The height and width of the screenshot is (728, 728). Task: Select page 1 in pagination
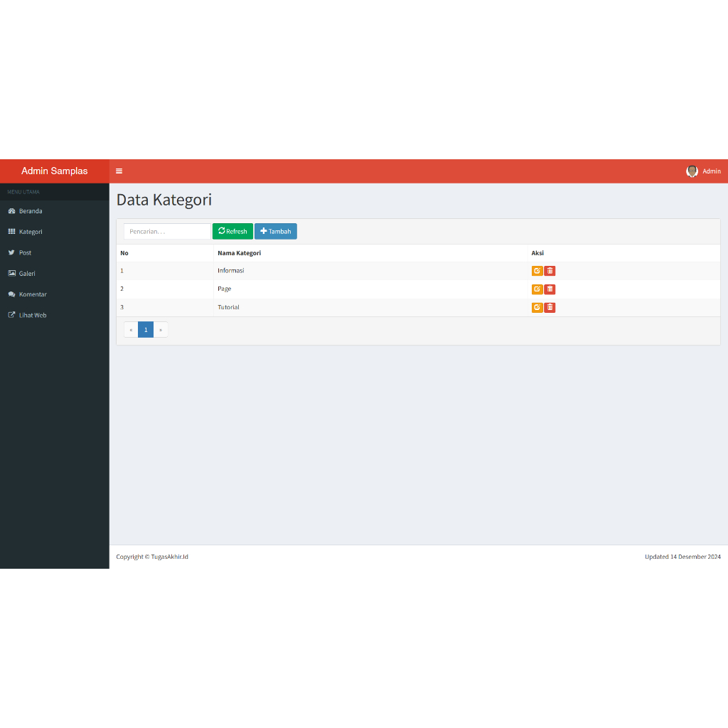pyautogui.click(x=146, y=330)
